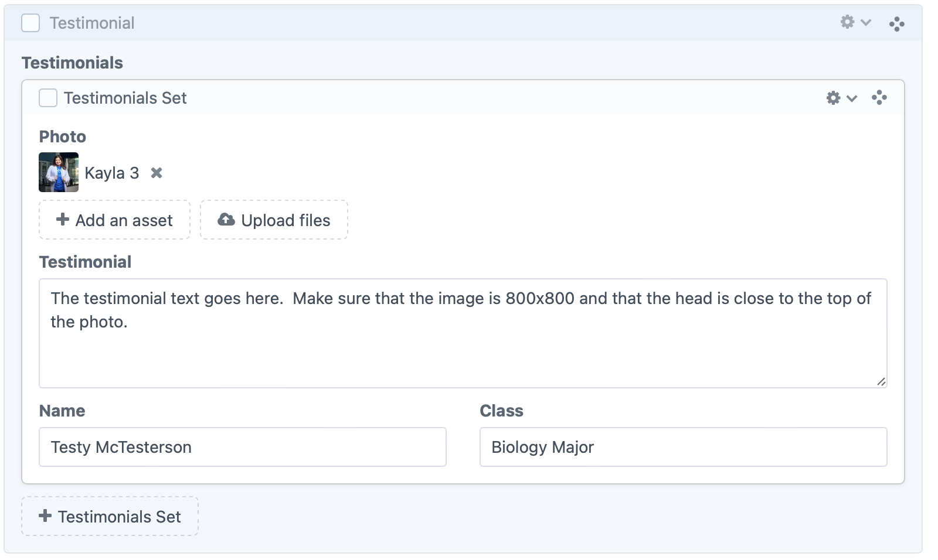Click the Upload files button
Screen dimensions: 938x560
(274, 220)
